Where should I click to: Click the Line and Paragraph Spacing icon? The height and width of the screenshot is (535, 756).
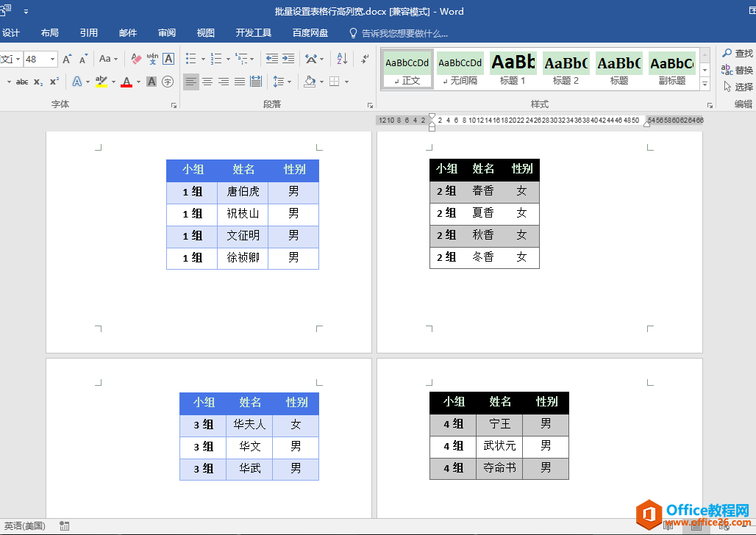(279, 82)
